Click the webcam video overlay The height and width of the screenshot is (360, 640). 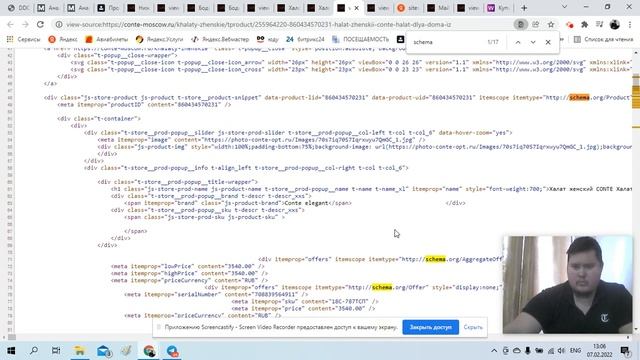pos(568,285)
